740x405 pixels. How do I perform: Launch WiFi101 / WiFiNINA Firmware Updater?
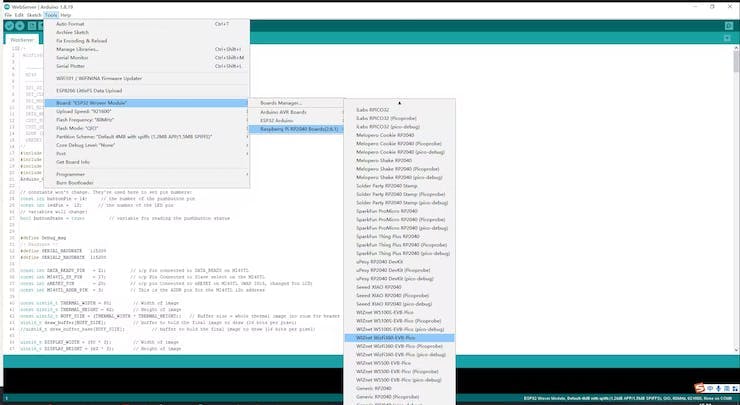pos(146,78)
